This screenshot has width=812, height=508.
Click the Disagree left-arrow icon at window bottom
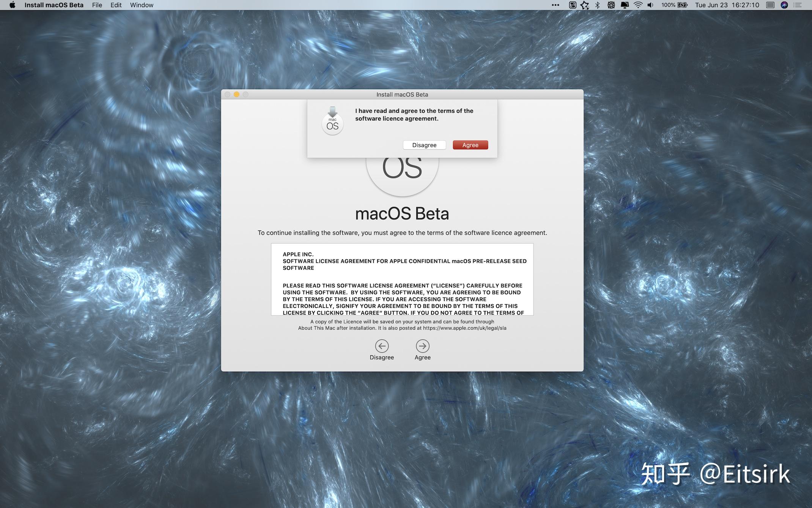coord(382,346)
